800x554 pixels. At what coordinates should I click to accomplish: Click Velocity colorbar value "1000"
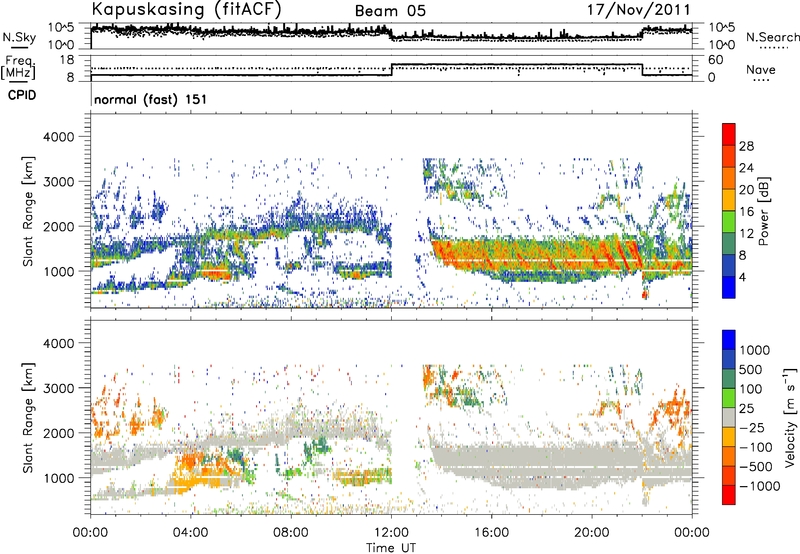[754, 350]
